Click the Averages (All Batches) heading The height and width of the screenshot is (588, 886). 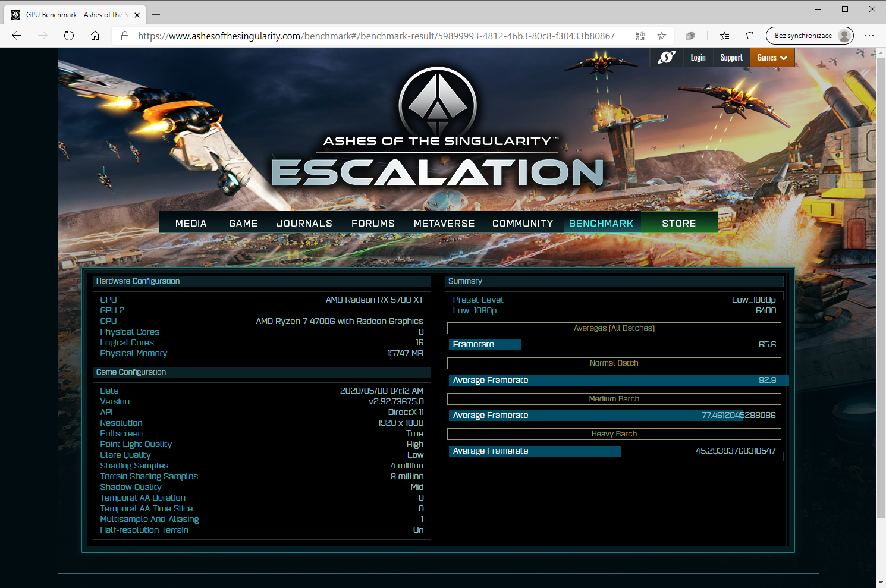point(614,328)
